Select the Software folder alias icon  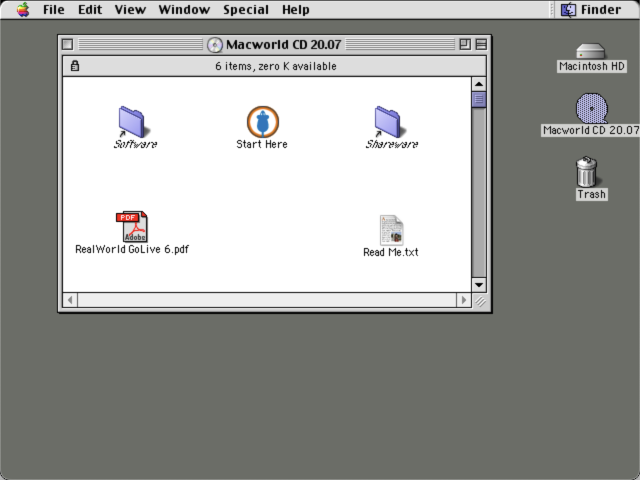134,122
